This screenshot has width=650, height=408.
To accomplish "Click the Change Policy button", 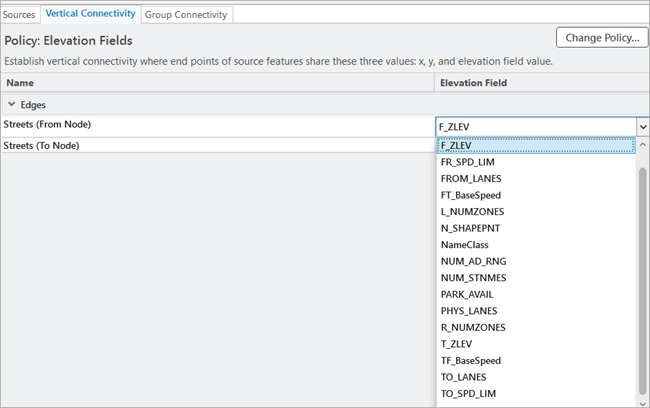I will click(x=602, y=39).
